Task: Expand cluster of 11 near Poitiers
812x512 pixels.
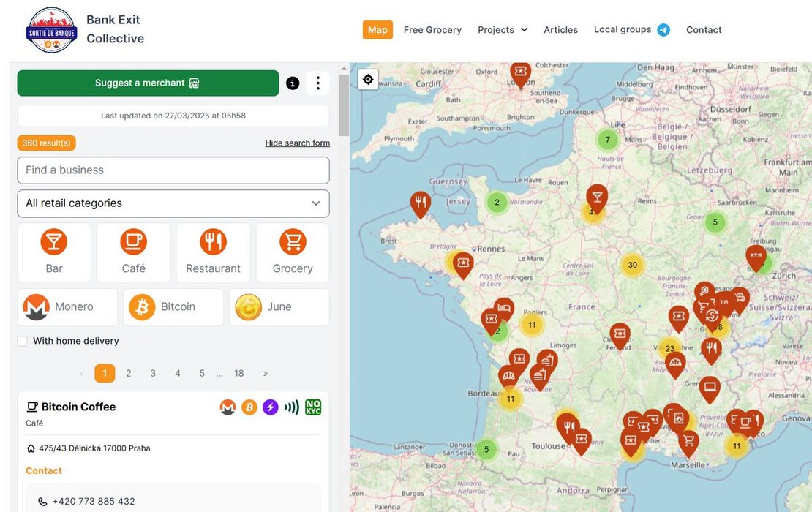Action: pos(532,325)
